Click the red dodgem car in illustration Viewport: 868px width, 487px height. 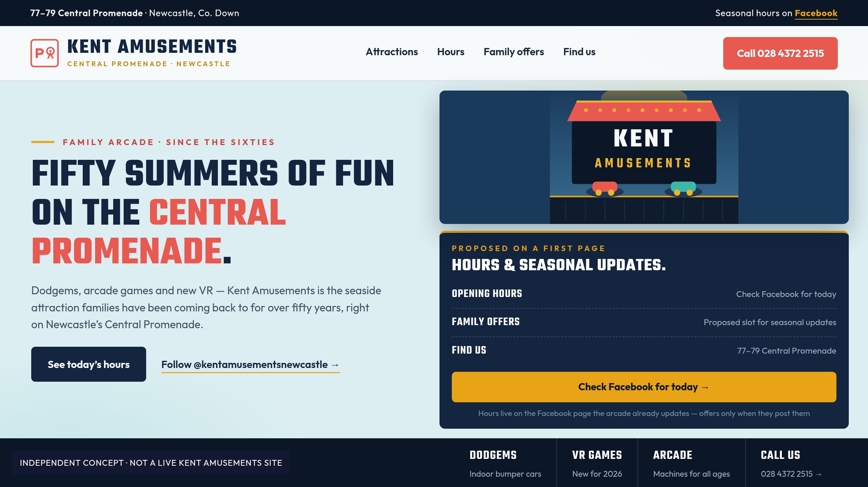(x=605, y=188)
